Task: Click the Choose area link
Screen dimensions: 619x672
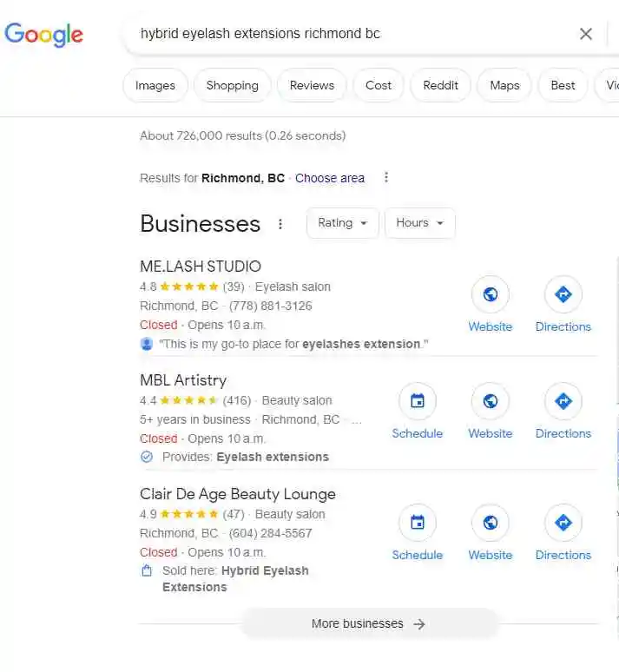Action: tap(330, 178)
